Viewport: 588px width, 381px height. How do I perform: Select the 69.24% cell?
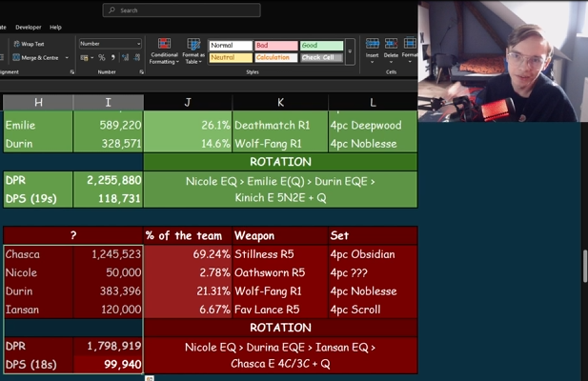pyautogui.click(x=188, y=254)
